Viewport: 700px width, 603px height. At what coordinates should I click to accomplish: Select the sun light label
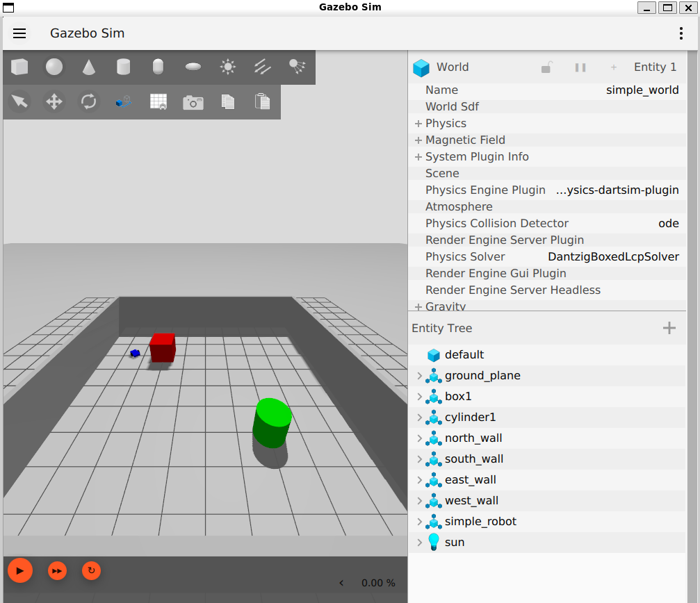455,543
